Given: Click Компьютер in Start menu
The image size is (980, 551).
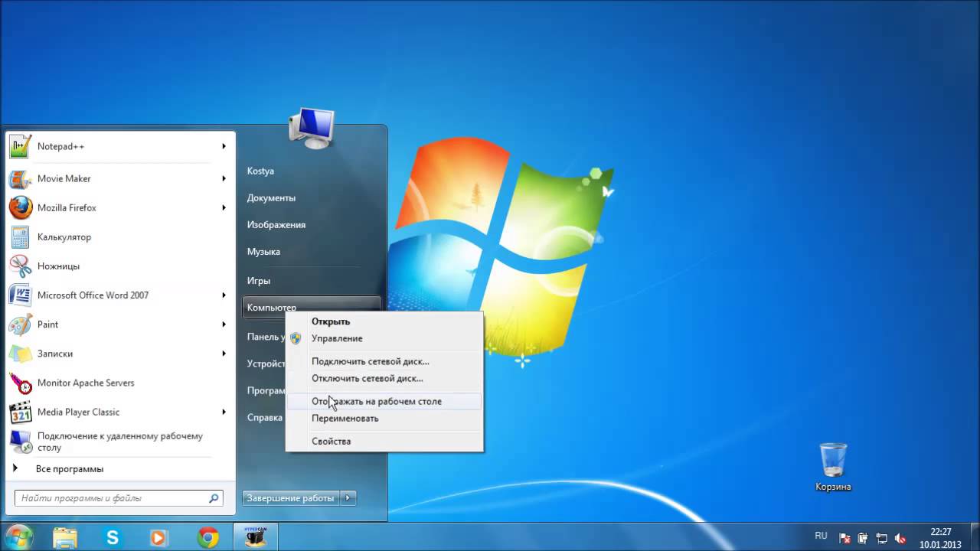Looking at the screenshot, I should (311, 308).
